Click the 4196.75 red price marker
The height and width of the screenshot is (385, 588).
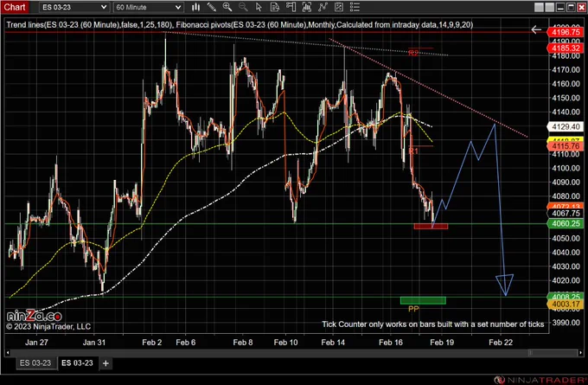566,32
